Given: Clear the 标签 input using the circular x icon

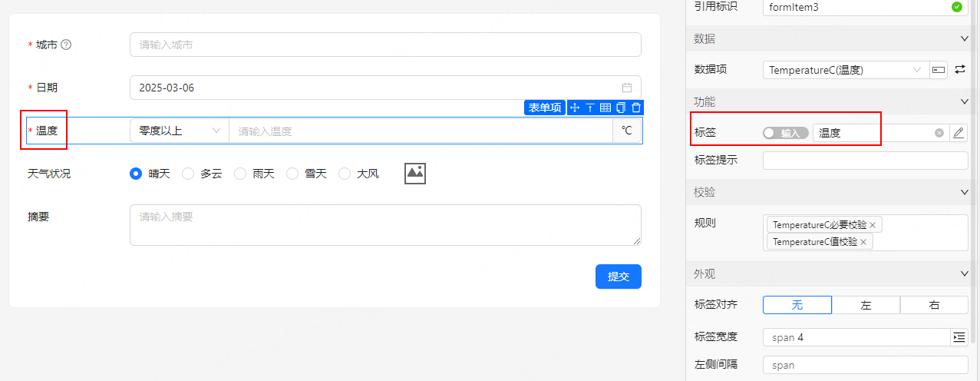Looking at the screenshot, I should point(939,133).
